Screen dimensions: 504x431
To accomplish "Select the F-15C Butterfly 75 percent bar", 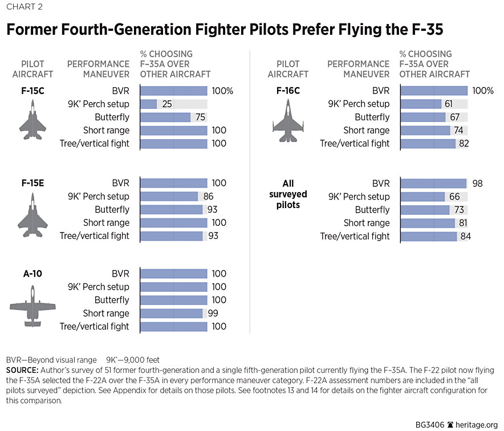I will coord(165,117).
